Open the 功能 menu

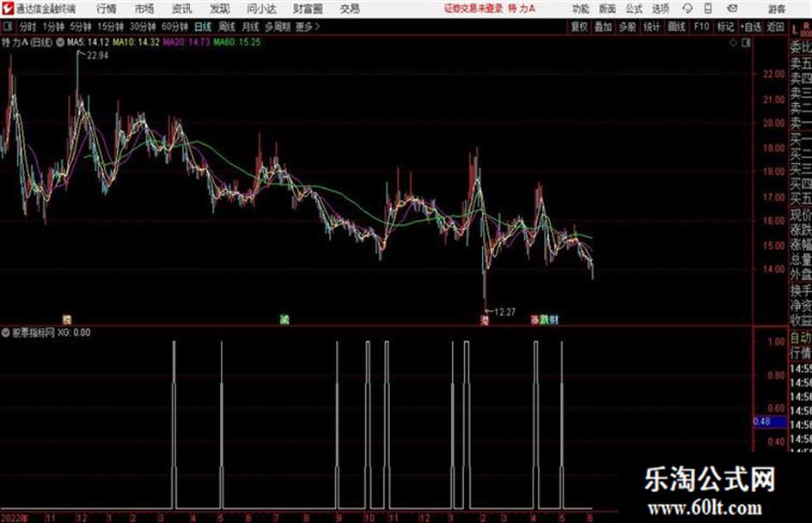pos(581,9)
